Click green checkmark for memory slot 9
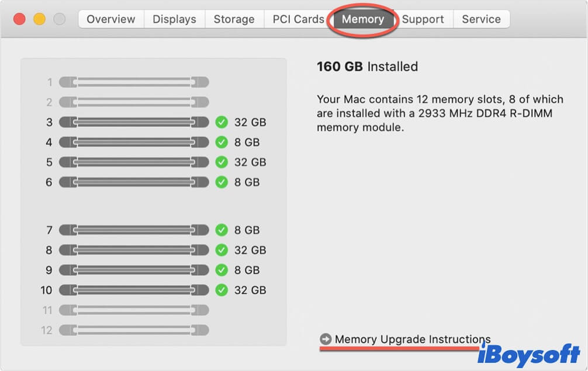588x371 pixels. tap(222, 270)
